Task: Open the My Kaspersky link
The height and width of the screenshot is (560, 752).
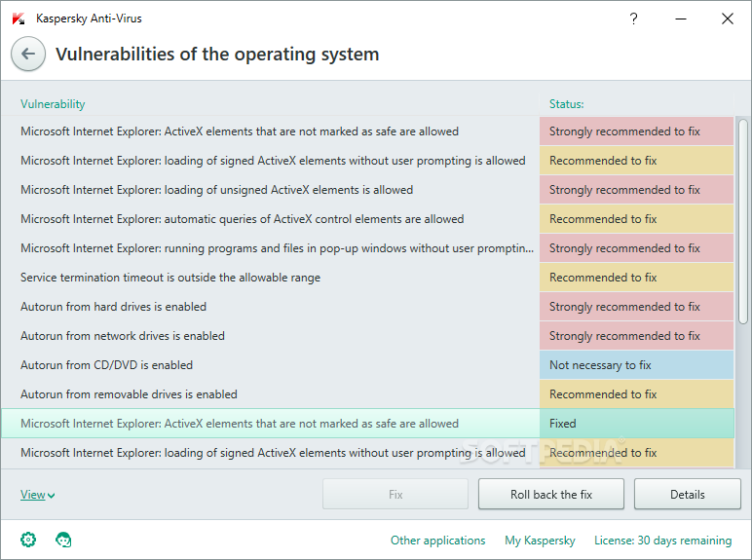Action: point(540,541)
